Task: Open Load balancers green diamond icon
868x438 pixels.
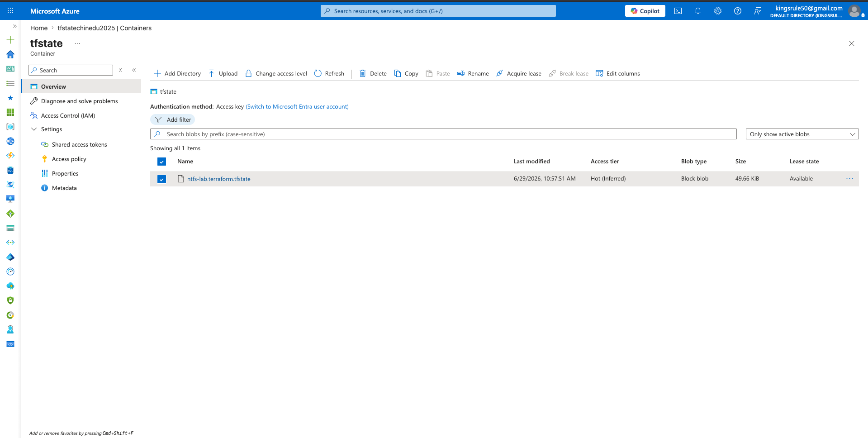Action: 10,214
